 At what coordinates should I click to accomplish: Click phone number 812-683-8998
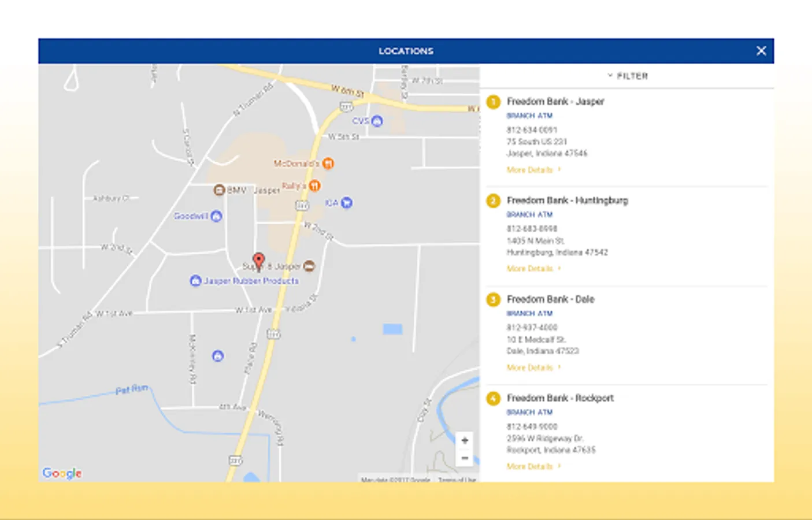tap(532, 229)
